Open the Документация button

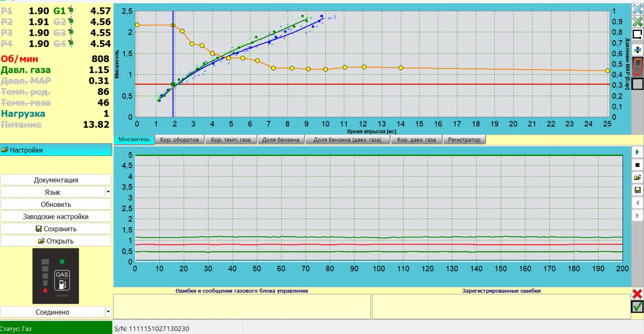[56, 180]
